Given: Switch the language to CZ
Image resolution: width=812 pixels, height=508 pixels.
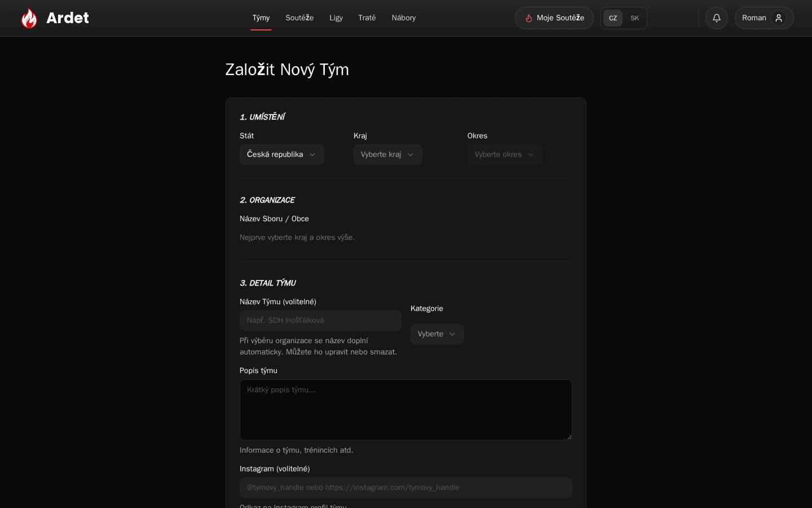Looking at the screenshot, I should click(x=613, y=18).
